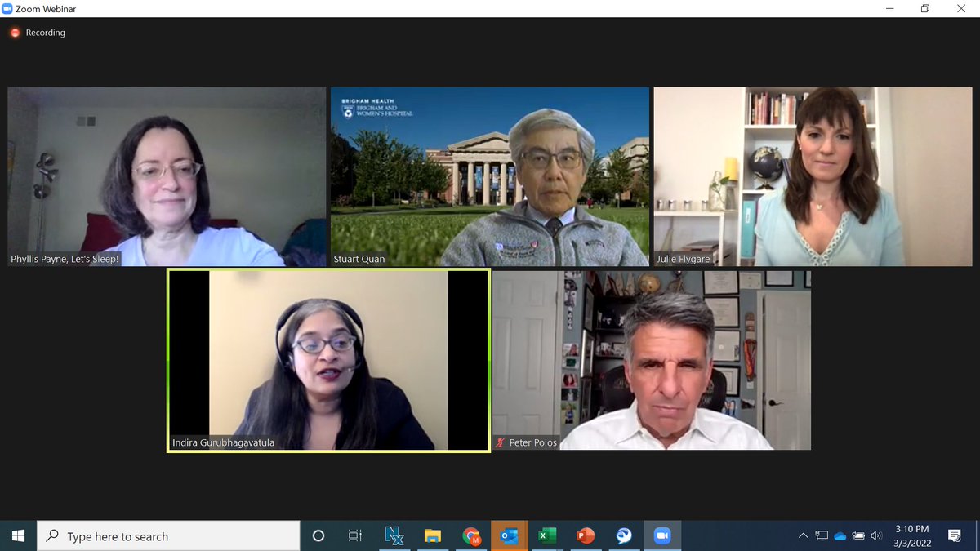Click the name label 'Indira Gurubhagavatula'
This screenshot has width=980, height=551.
223,442
